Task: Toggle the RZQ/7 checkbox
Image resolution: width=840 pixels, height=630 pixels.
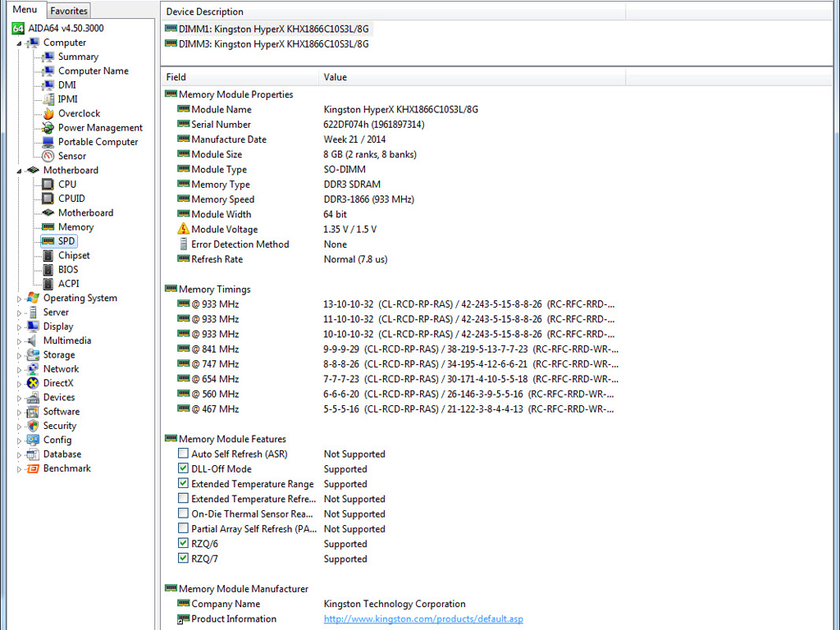Action: (x=183, y=559)
